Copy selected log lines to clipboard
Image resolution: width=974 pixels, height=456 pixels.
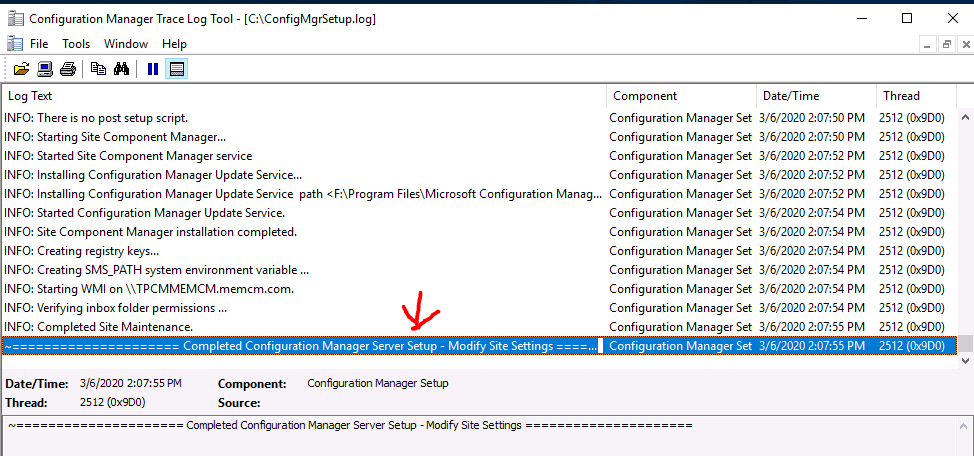98,69
